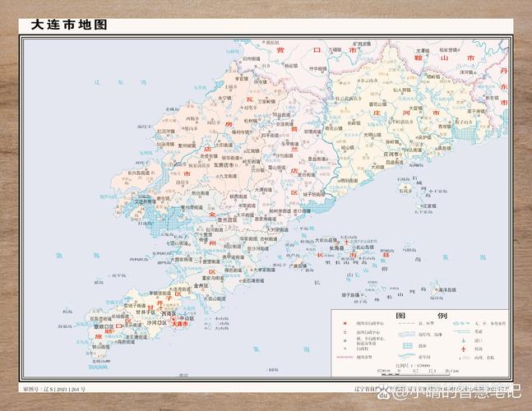
Task: Click the 复州城镇 label
Action: coord(187,145)
